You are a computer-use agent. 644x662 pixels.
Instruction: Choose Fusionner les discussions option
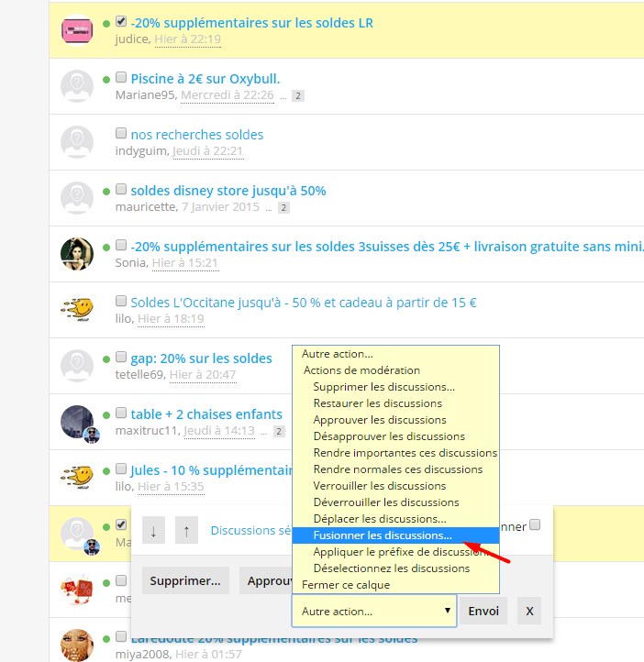pyautogui.click(x=395, y=535)
